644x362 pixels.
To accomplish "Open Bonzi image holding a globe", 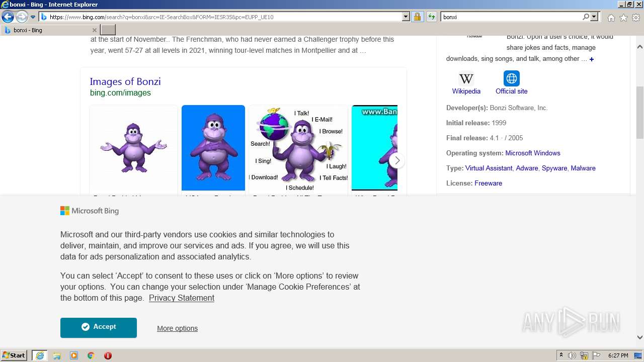I will click(298, 148).
